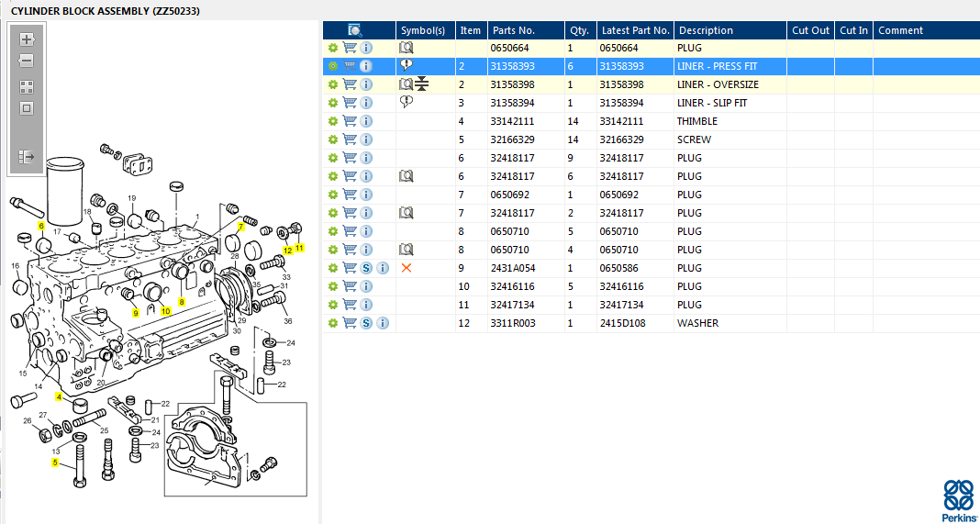The width and height of the screenshot is (980, 524).
Task: Select yellow callout 10 in the diagram
Action: (x=166, y=311)
